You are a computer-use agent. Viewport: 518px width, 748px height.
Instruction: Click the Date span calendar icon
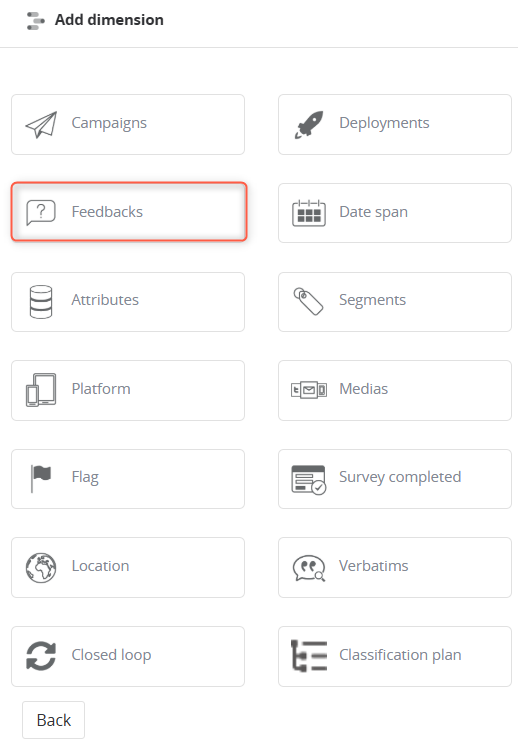309,213
